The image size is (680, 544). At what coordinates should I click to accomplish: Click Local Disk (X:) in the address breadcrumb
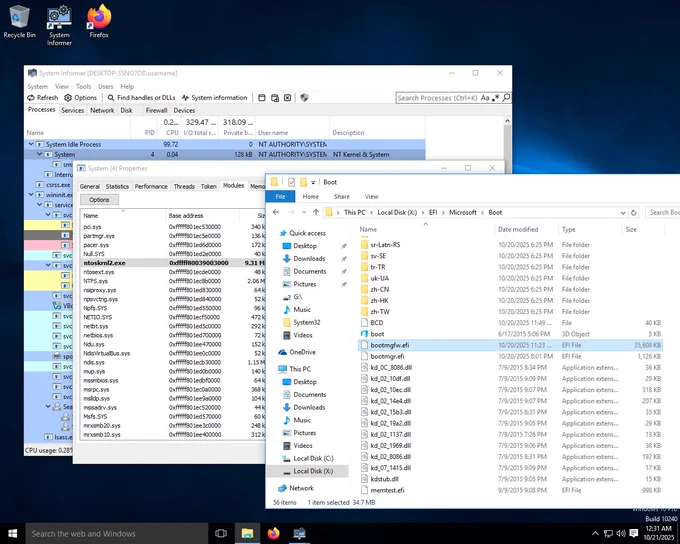point(397,213)
